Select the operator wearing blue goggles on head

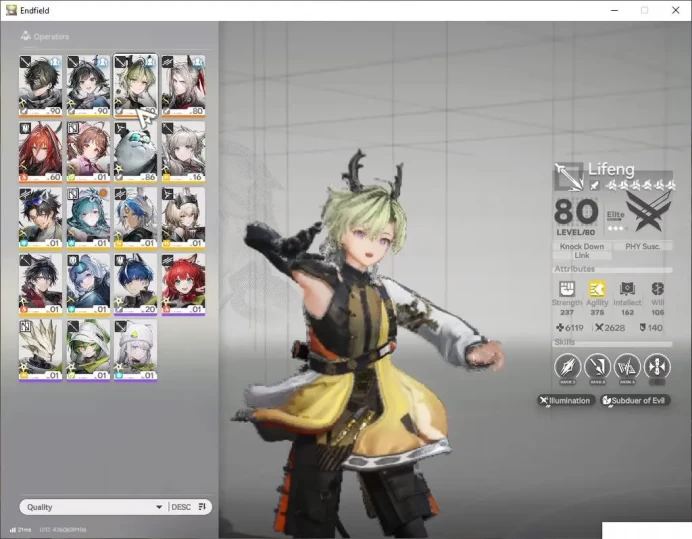click(41, 218)
